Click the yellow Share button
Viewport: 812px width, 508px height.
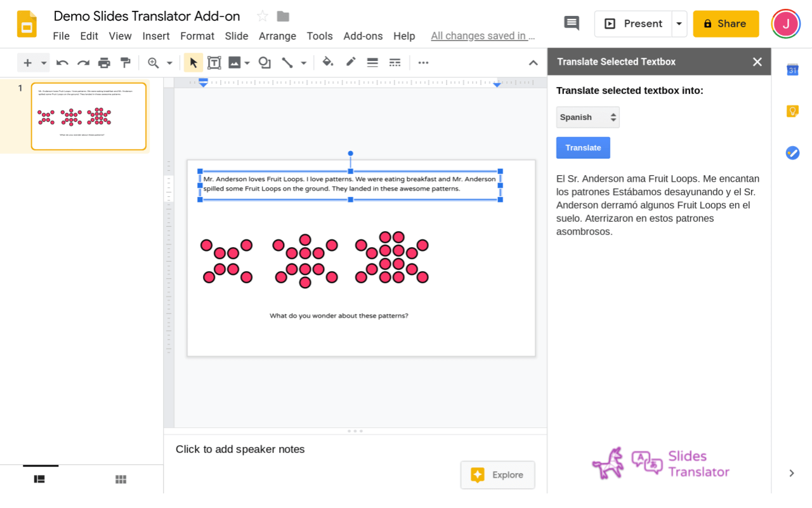726,23
